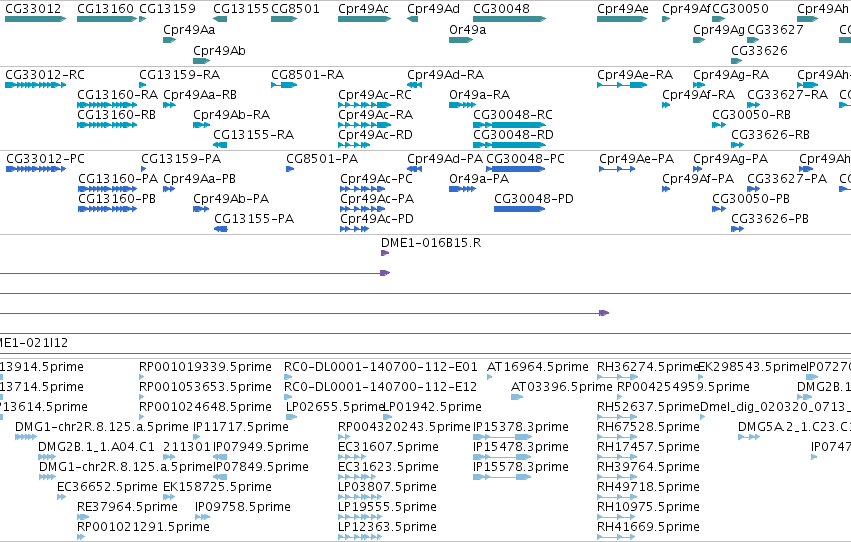Click IP11717.5prime EST label
This screenshot has width=851, height=542.
241,428
